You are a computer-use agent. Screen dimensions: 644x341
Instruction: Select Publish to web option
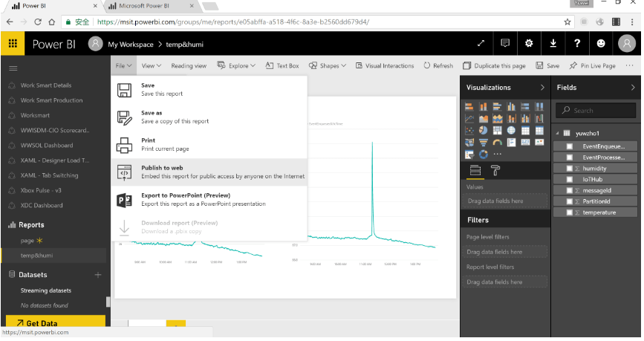click(x=209, y=172)
